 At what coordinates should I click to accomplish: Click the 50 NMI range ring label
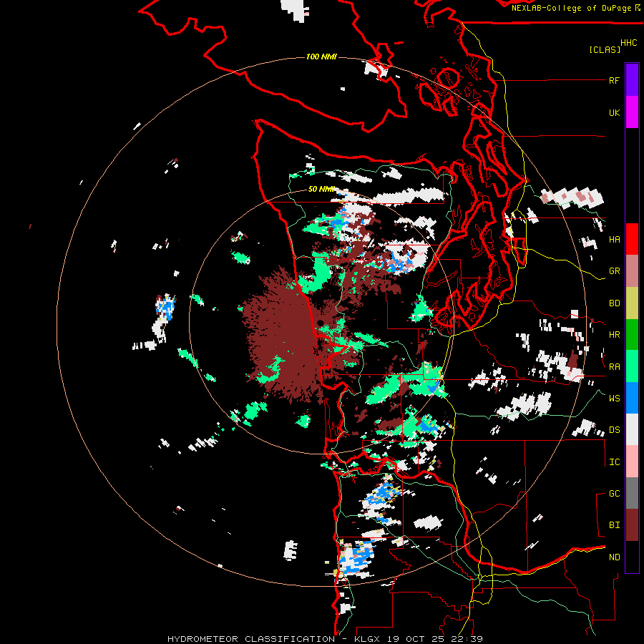coord(321,189)
